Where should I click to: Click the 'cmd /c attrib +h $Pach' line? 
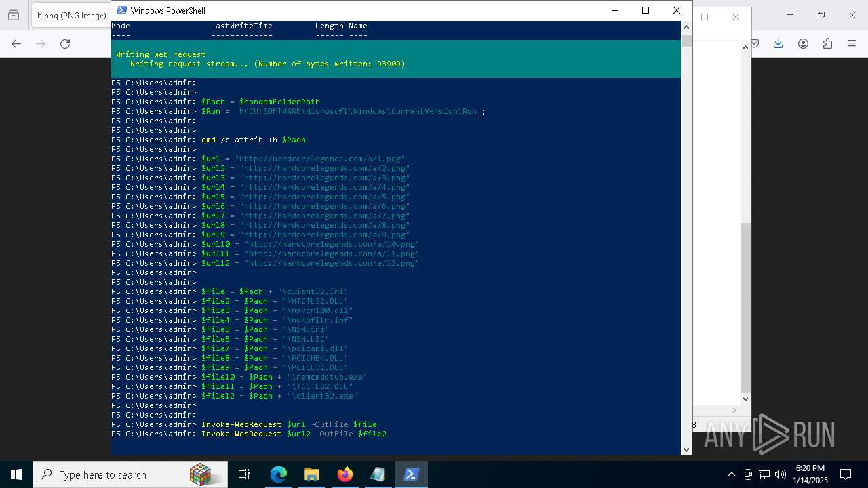click(x=254, y=140)
